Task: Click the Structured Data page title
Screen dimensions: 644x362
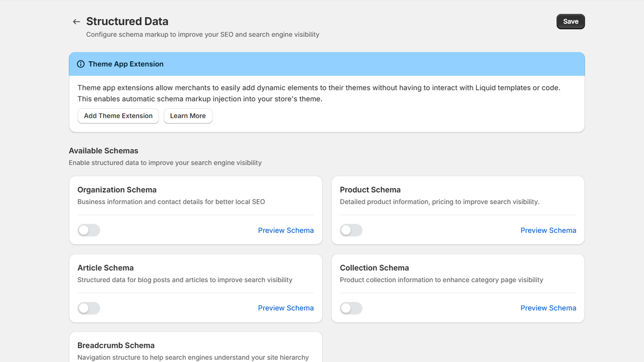Action: click(x=127, y=21)
